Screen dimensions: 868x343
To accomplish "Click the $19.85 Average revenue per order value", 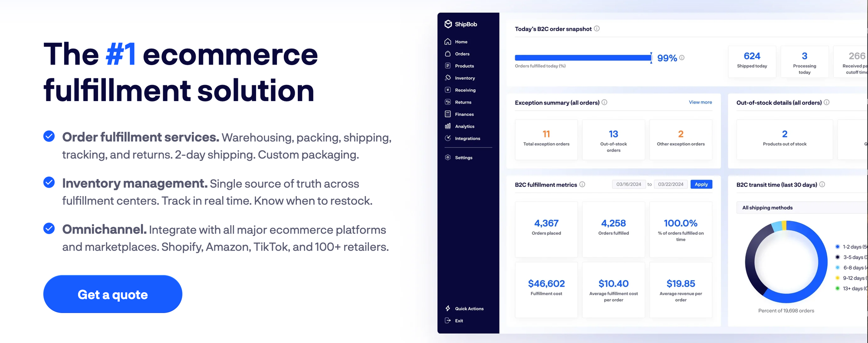I will pos(681,284).
